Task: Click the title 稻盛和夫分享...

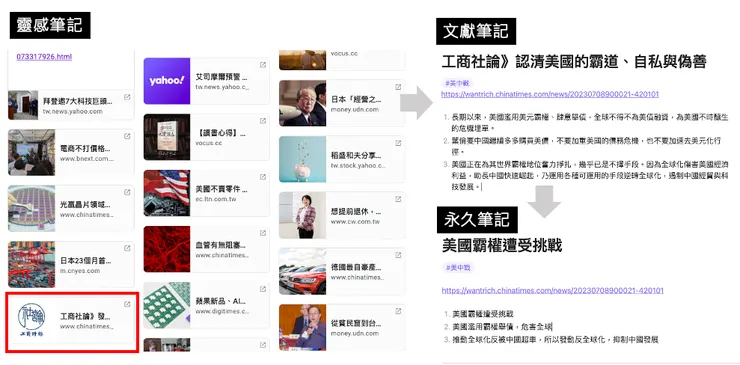Action: click(356, 155)
